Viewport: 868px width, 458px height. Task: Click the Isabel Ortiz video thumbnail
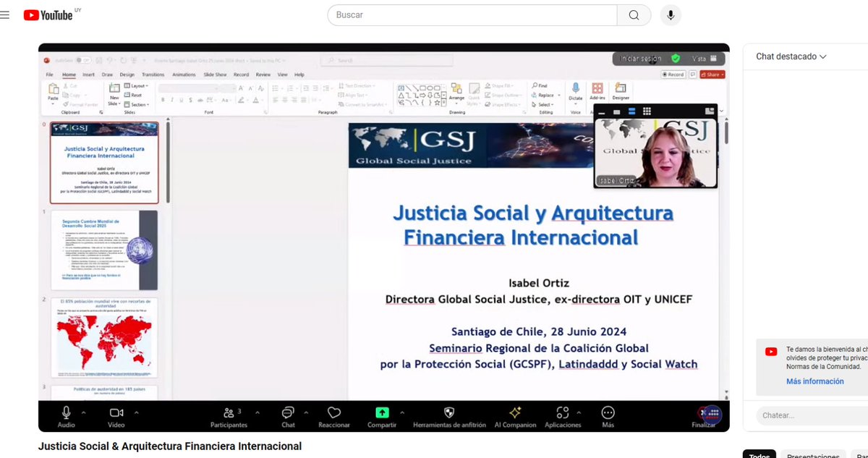(x=655, y=154)
